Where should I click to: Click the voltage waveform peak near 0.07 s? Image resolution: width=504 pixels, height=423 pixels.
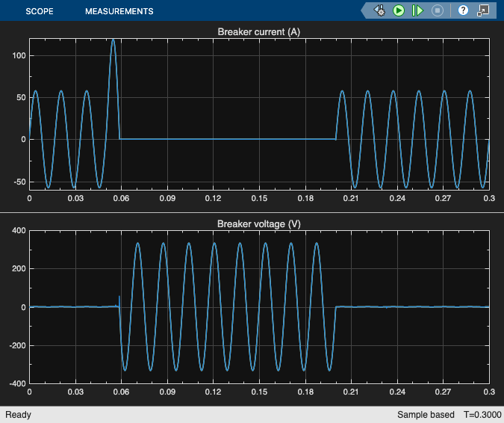click(x=138, y=244)
